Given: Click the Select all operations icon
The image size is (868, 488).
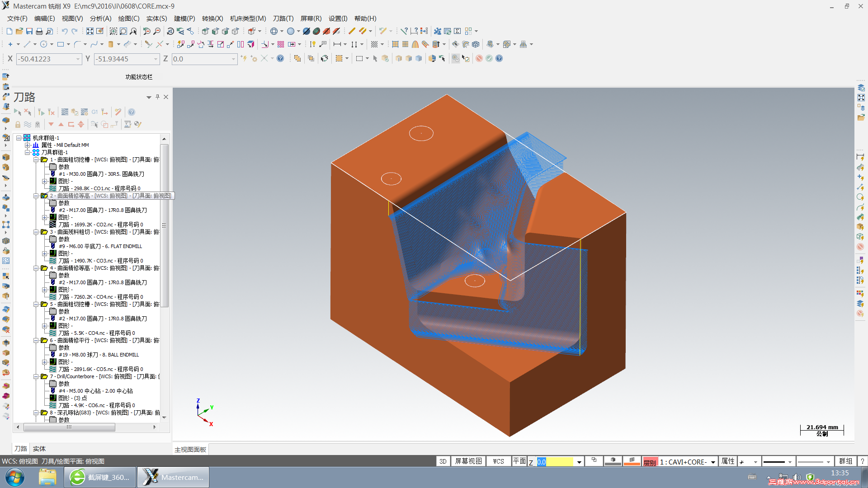Looking at the screenshot, I should click(x=18, y=112).
